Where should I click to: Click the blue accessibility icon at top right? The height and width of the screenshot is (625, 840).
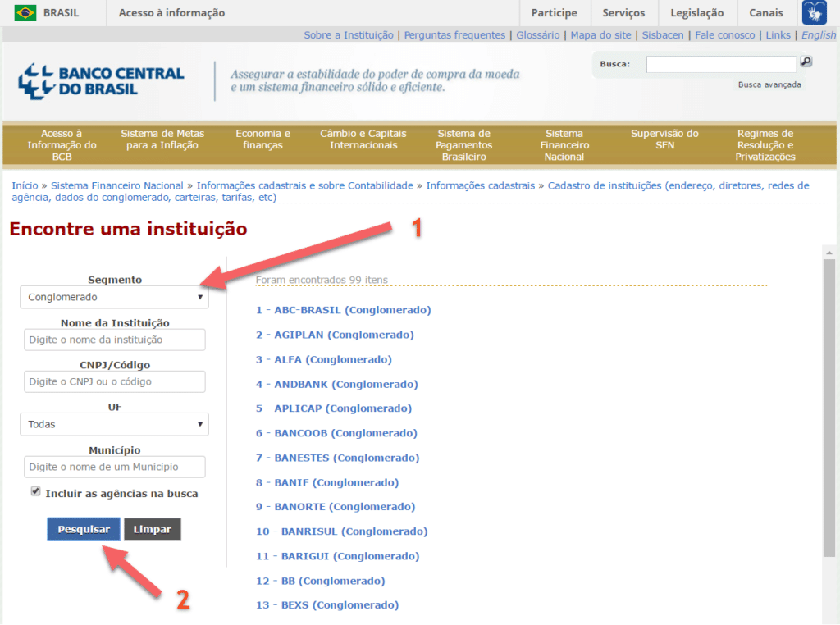815,12
